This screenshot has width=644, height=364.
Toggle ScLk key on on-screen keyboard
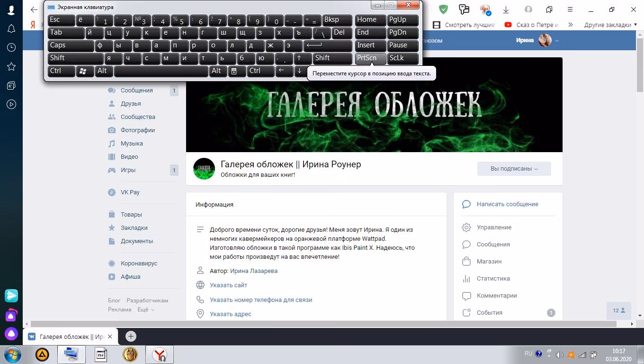coord(403,58)
